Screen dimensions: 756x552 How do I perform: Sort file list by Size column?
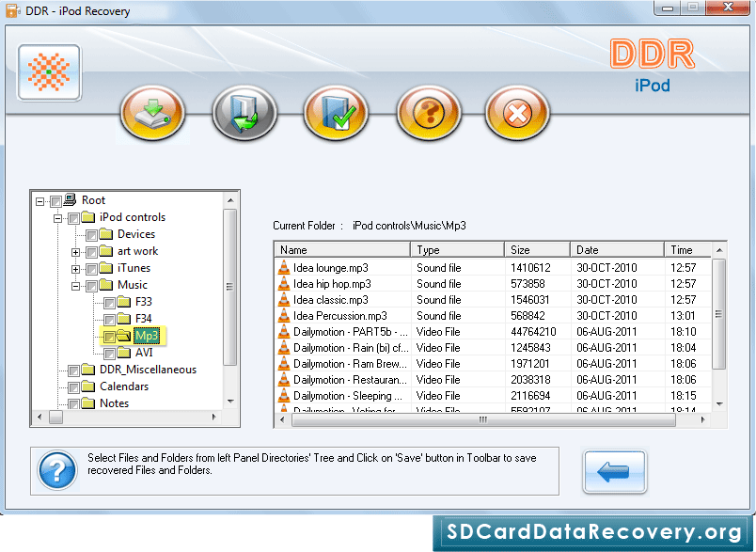(x=538, y=250)
